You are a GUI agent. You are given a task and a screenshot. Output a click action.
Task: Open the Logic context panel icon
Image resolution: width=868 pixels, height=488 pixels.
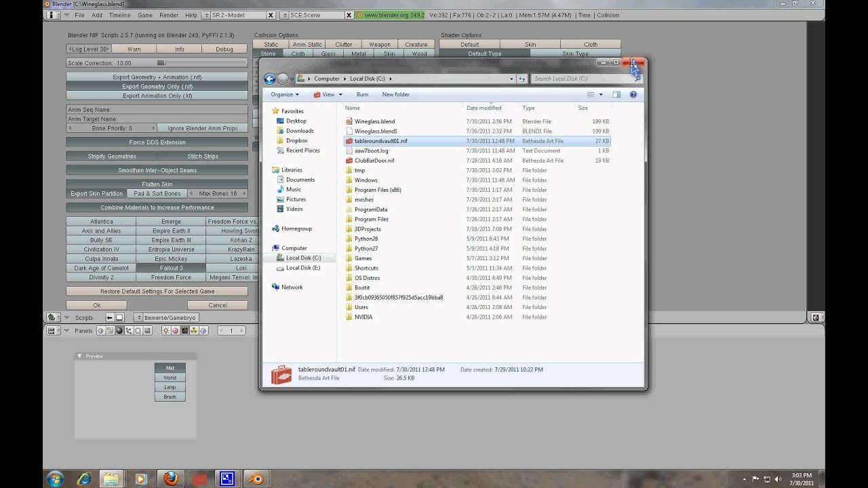[x=101, y=331]
